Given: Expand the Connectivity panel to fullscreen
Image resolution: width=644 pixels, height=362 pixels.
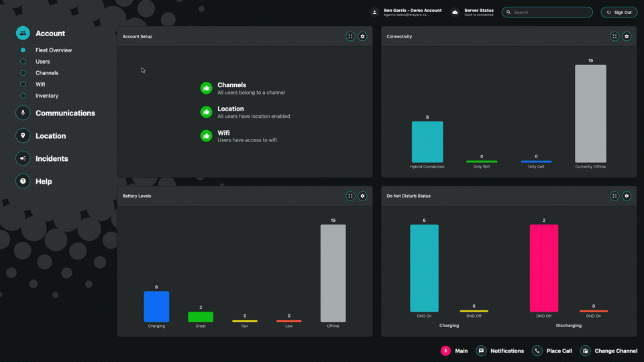Looking at the screenshot, I should 614,36.
